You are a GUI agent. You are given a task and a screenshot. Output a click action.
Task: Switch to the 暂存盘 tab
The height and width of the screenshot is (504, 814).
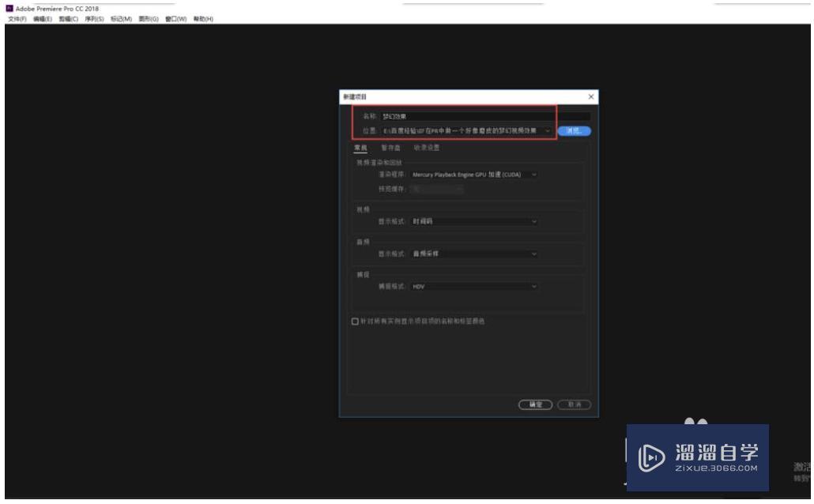(391, 148)
